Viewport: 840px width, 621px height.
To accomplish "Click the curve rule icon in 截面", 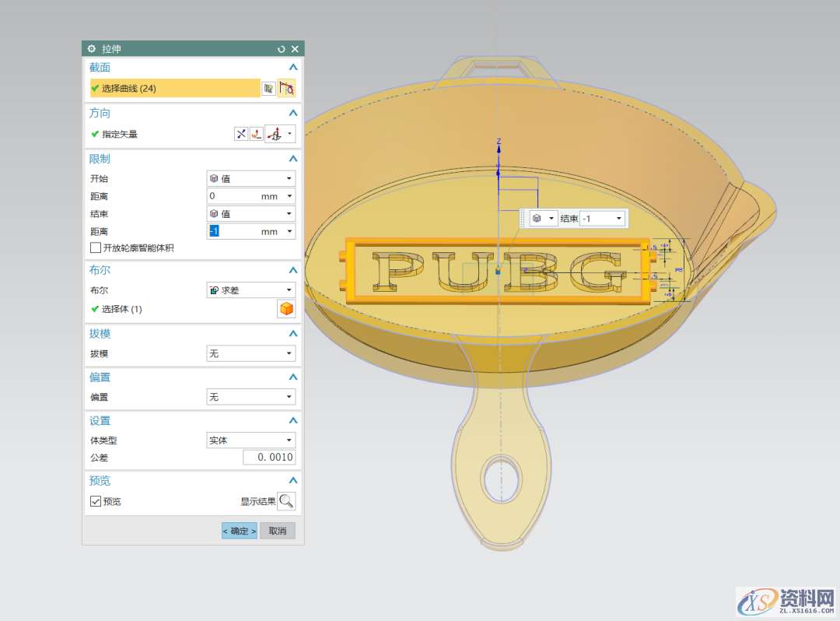I will (286, 89).
